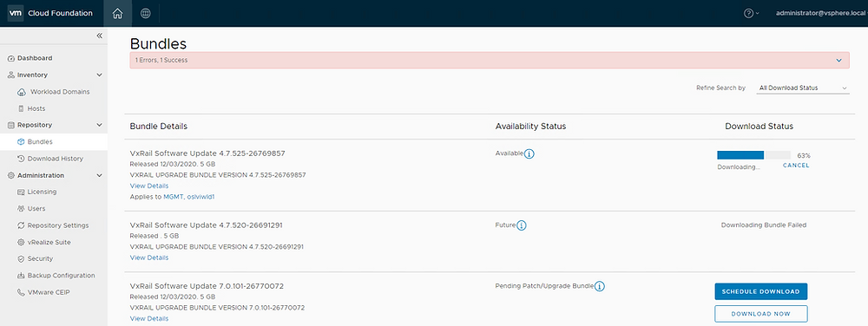Go to Download History in sidebar
This screenshot has width=868, height=326.
coord(54,159)
